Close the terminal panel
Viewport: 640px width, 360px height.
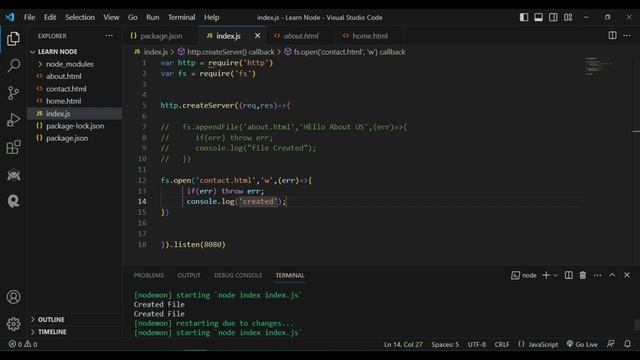(627, 276)
